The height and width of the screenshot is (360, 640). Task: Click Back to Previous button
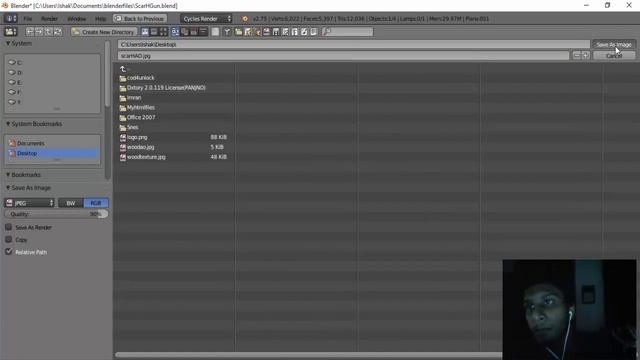[140, 19]
